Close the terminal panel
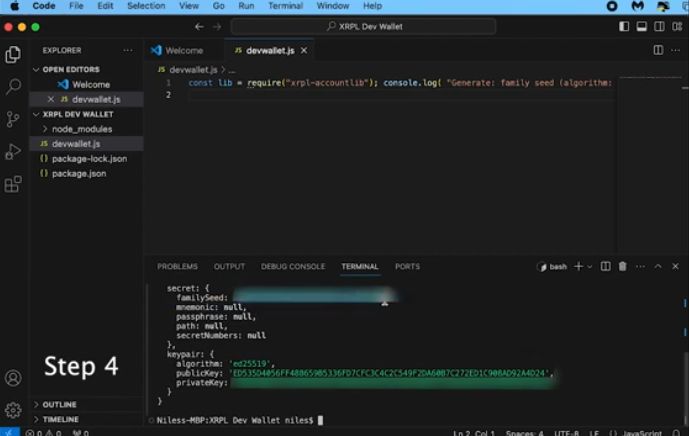Image resolution: width=689 pixels, height=436 pixels. (675, 266)
